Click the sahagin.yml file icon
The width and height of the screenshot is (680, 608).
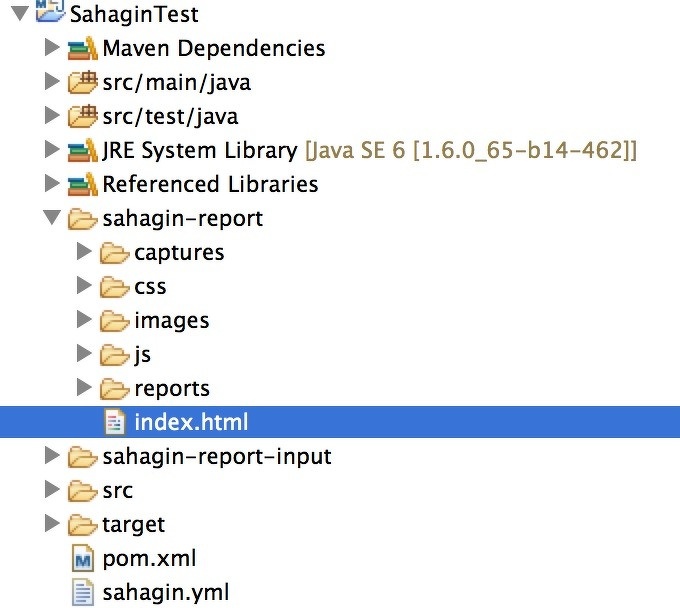point(82,592)
